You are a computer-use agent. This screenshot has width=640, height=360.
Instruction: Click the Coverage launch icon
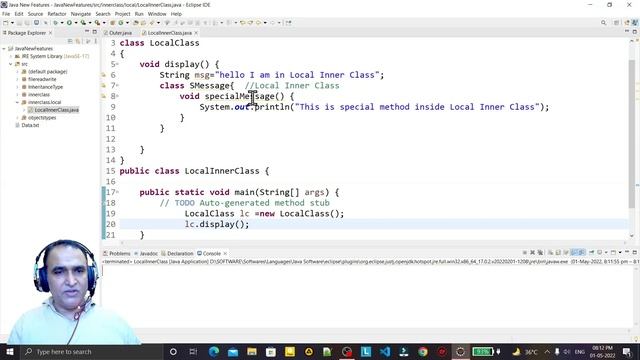pos(83,23)
